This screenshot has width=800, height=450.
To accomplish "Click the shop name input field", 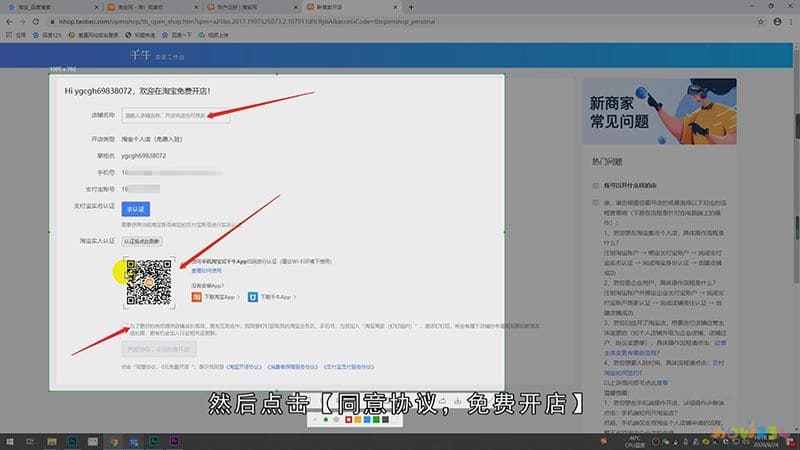I will [176, 115].
